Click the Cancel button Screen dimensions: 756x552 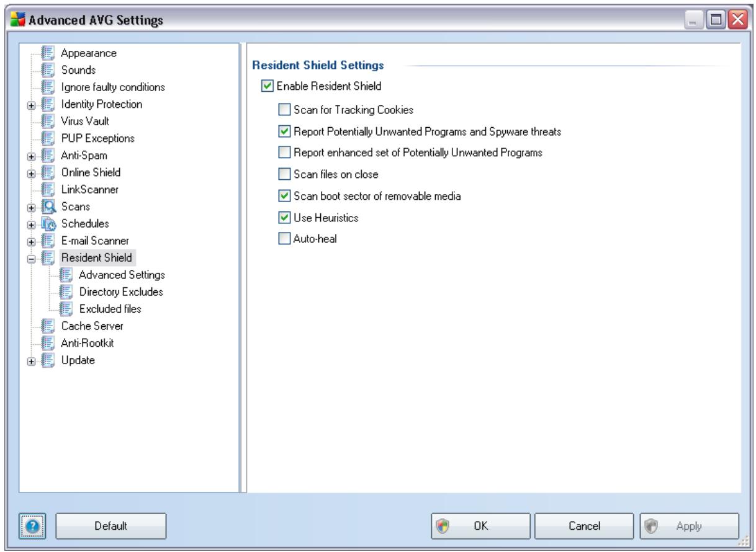click(x=583, y=526)
